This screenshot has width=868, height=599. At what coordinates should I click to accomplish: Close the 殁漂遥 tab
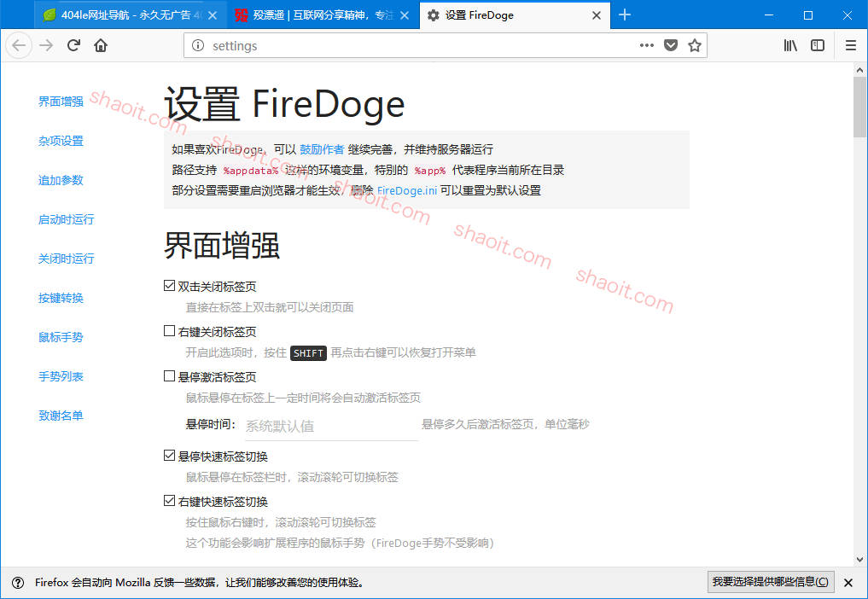[405, 15]
